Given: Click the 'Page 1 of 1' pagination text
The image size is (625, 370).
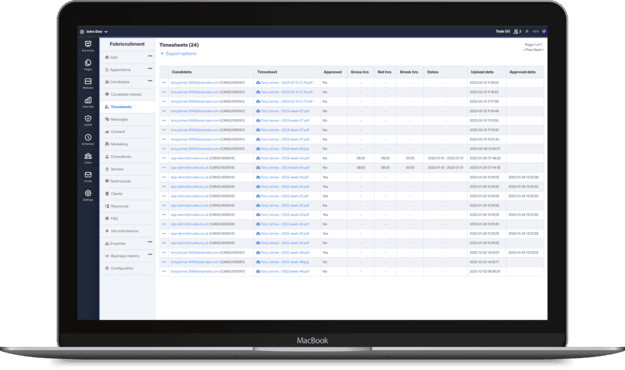Looking at the screenshot, I should [533, 45].
